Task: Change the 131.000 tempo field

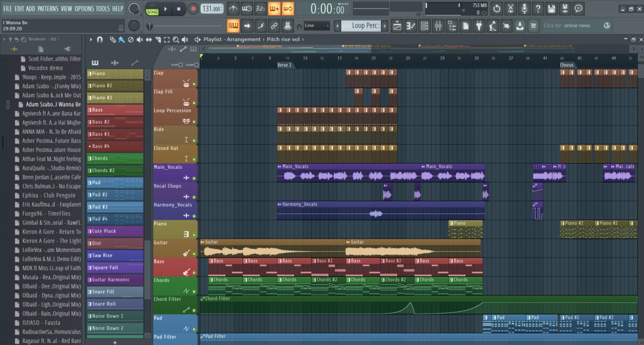Action: pos(213,9)
